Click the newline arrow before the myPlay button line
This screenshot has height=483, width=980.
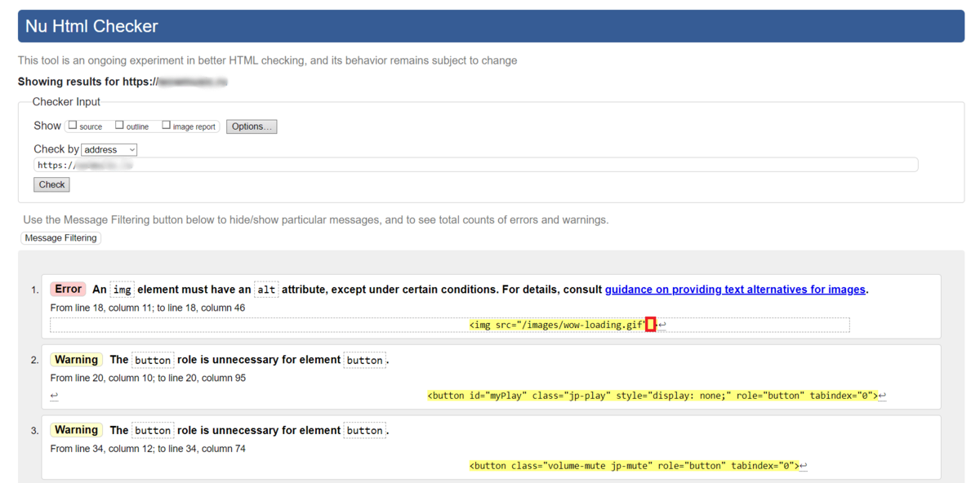(x=54, y=396)
